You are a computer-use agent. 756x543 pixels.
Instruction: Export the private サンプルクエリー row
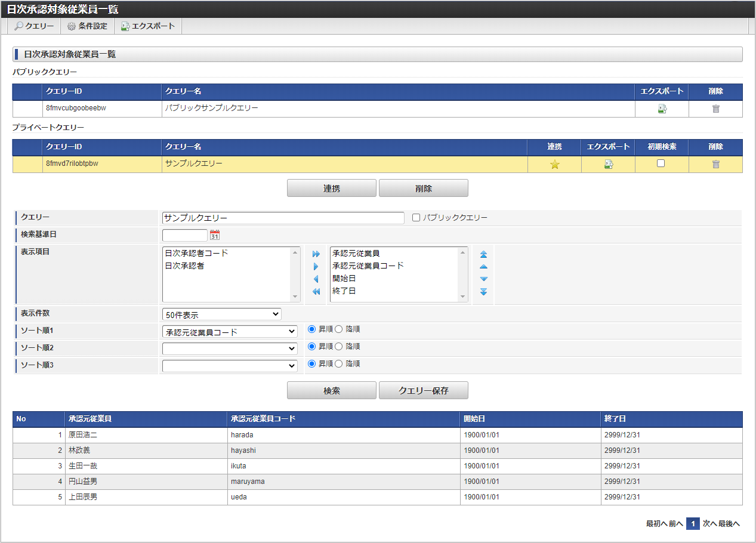[608, 165]
